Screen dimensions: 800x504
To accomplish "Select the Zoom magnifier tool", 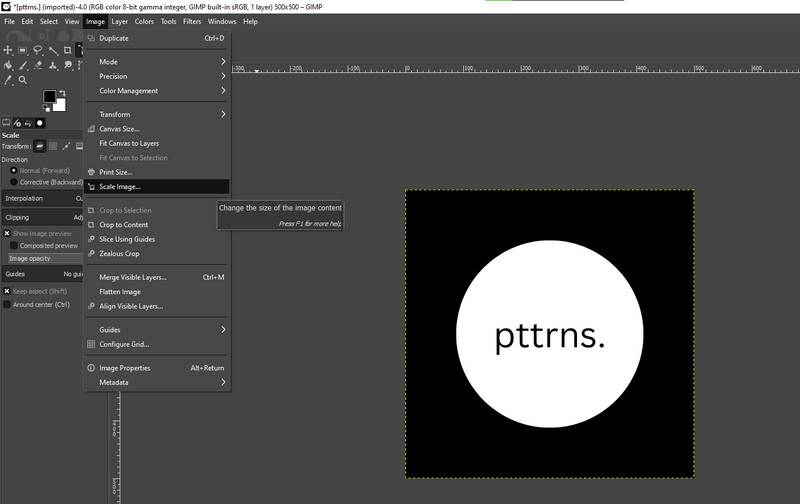I will (22, 80).
